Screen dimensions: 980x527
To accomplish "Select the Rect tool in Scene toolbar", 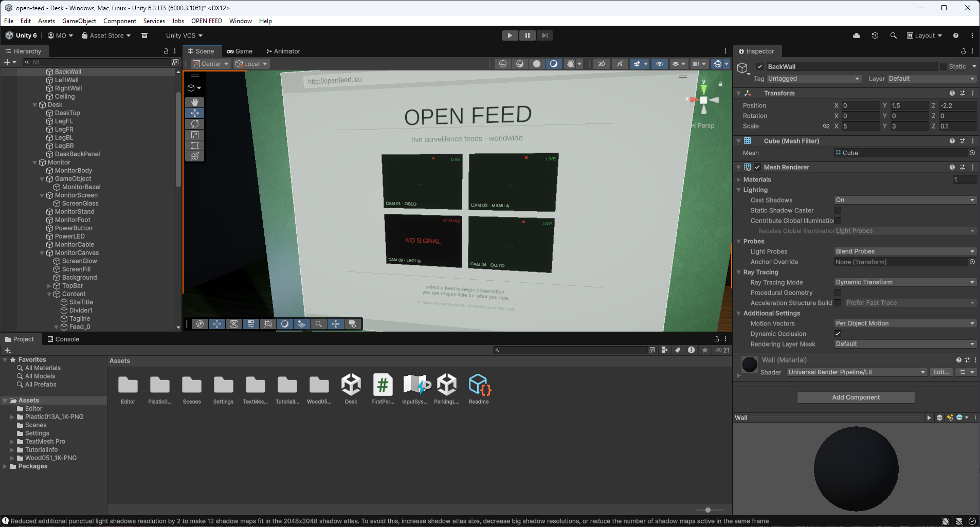I will (x=195, y=146).
